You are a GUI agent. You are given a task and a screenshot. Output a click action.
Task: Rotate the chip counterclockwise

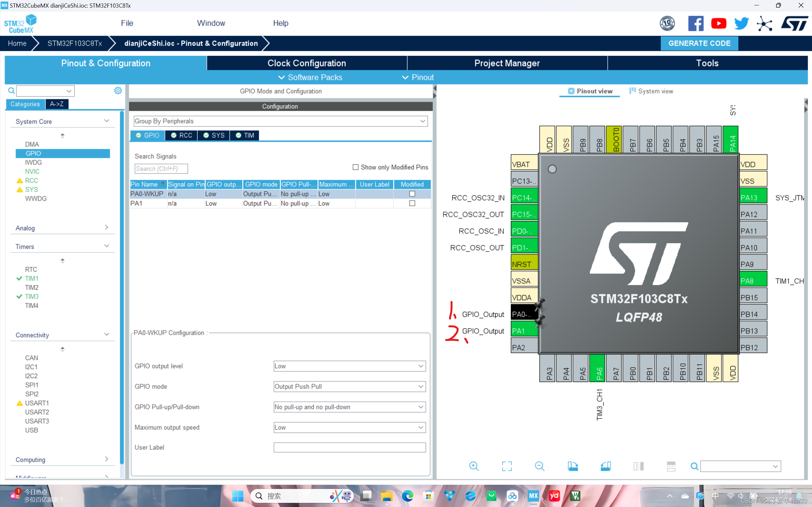tap(606, 466)
